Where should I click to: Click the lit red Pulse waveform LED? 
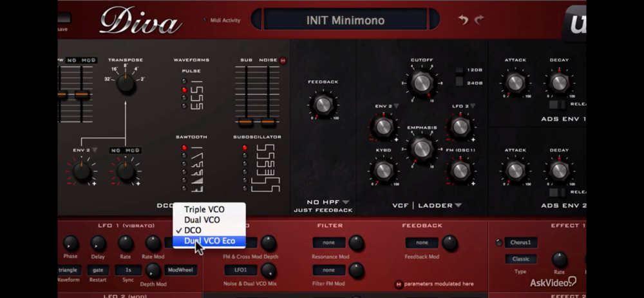tap(184, 90)
